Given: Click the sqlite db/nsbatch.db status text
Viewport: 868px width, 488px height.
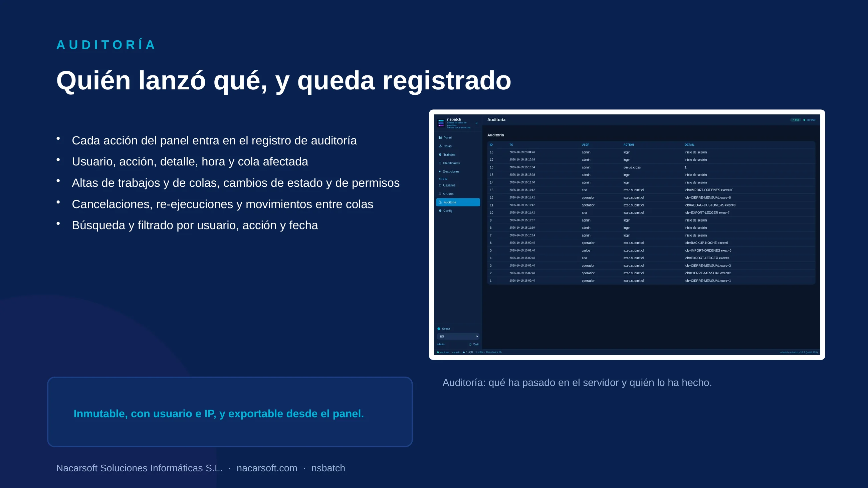Looking at the screenshot, I should (489, 352).
